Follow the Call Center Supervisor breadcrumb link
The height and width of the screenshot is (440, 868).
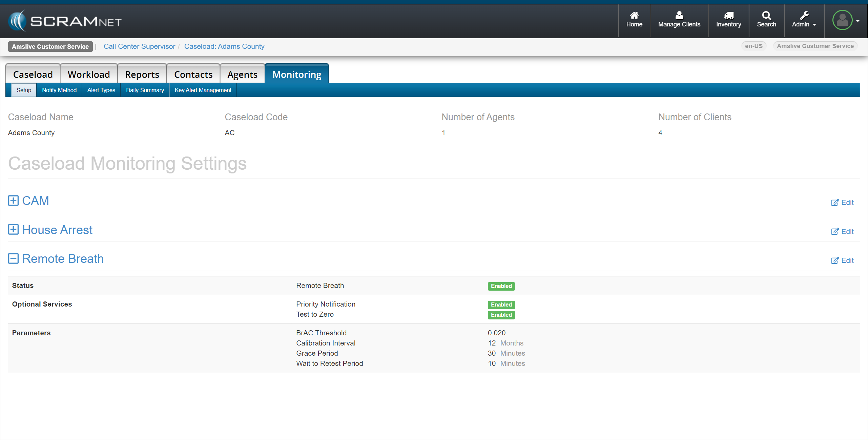[139, 46]
